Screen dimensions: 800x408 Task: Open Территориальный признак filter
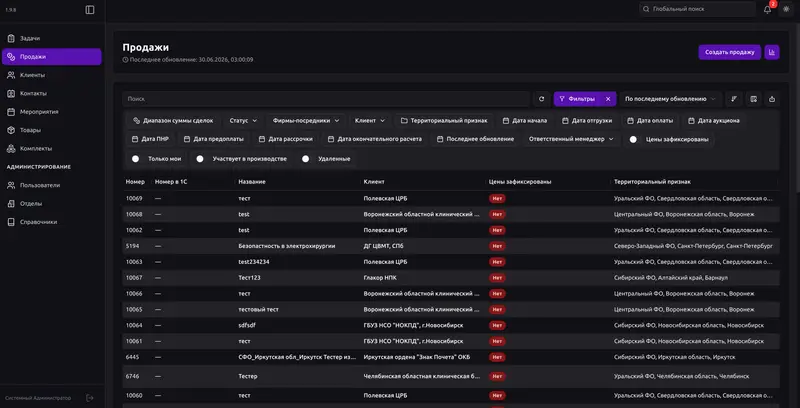point(444,121)
